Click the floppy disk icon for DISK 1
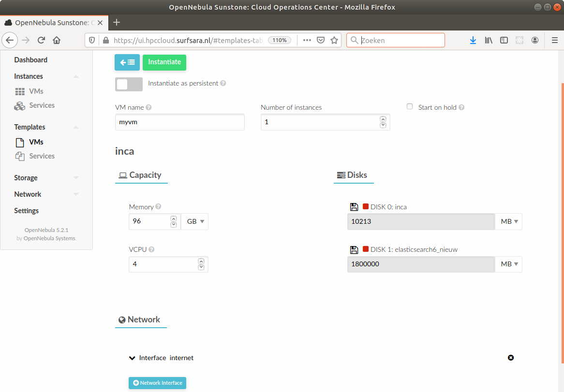 (x=354, y=250)
